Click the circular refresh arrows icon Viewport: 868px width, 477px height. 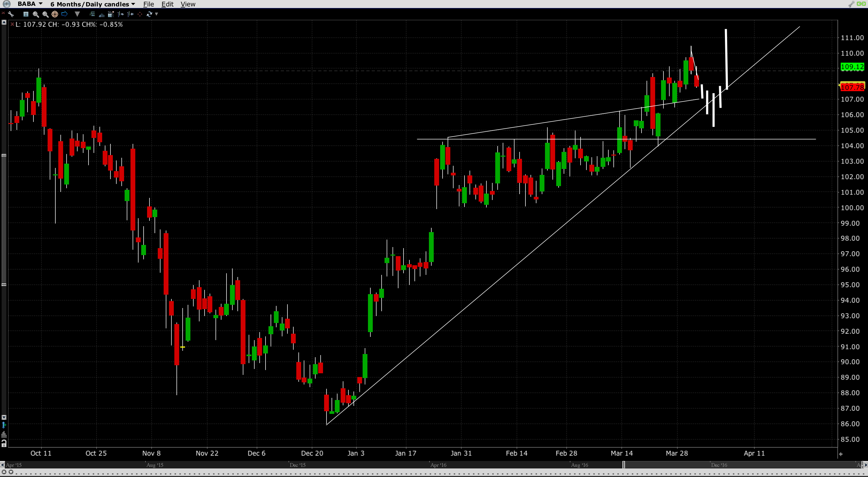pos(149,14)
